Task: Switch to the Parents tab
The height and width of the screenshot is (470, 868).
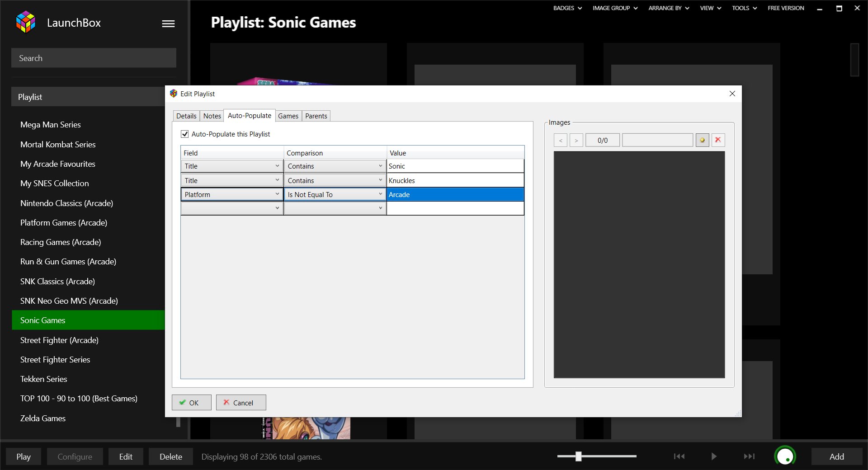Action: [316, 116]
